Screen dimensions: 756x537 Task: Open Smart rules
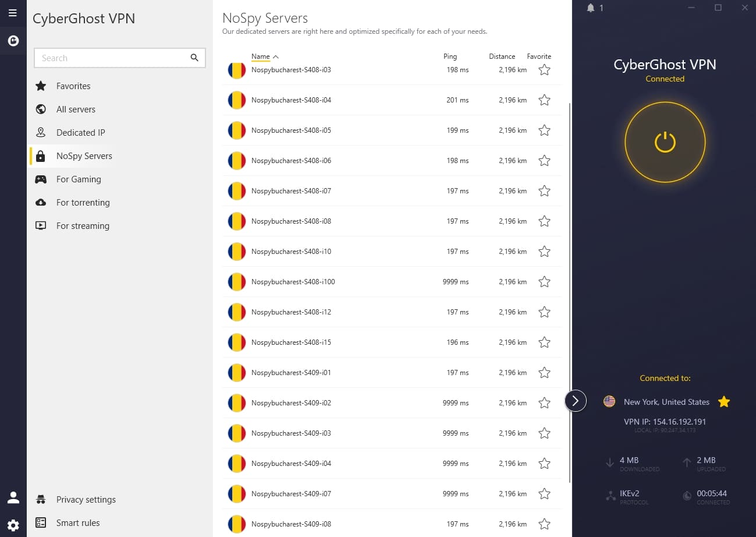coord(78,523)
